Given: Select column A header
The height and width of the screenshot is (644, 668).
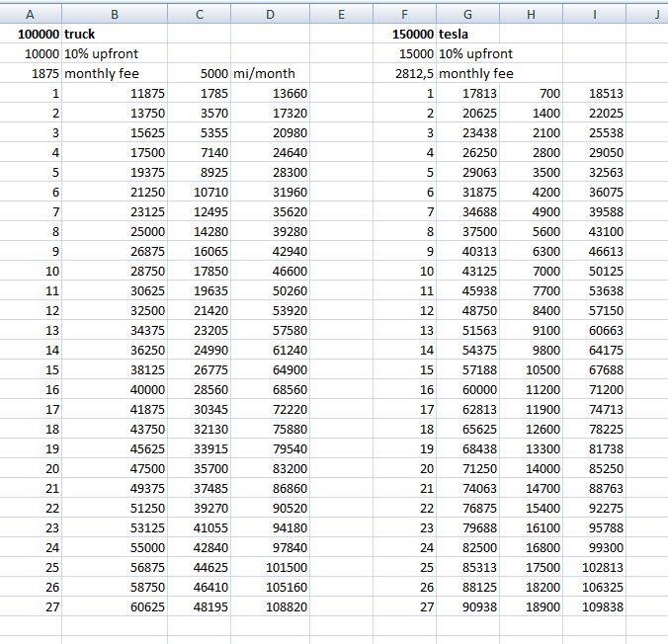Looking at the screenshot, I should coord(31,14).
